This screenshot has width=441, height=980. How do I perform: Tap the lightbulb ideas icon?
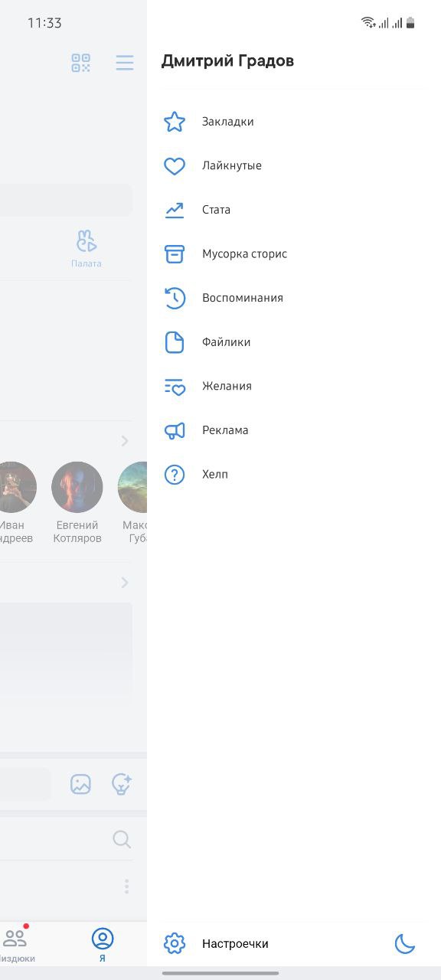pos(121,784)
